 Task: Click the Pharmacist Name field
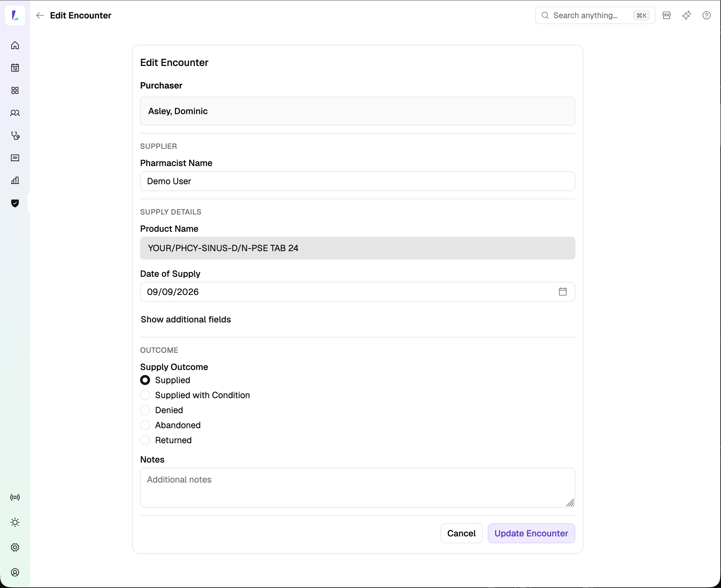click(x=357, y=181)
